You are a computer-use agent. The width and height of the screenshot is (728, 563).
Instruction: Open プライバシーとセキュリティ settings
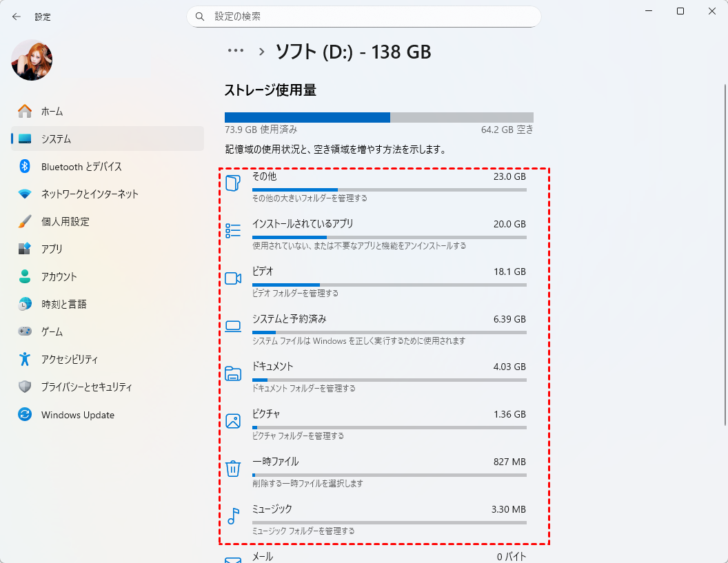[x=86, y=387]
